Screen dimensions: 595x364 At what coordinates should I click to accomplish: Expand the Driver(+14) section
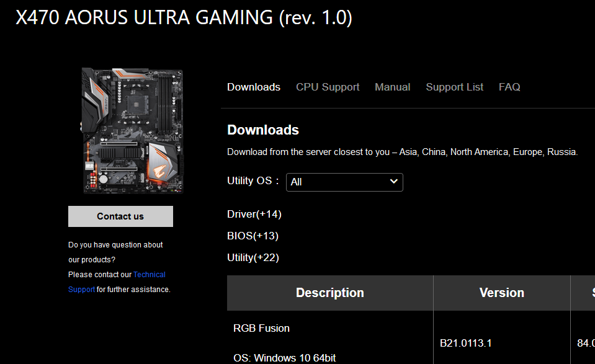pyautogui.click(x=254, y=214)
